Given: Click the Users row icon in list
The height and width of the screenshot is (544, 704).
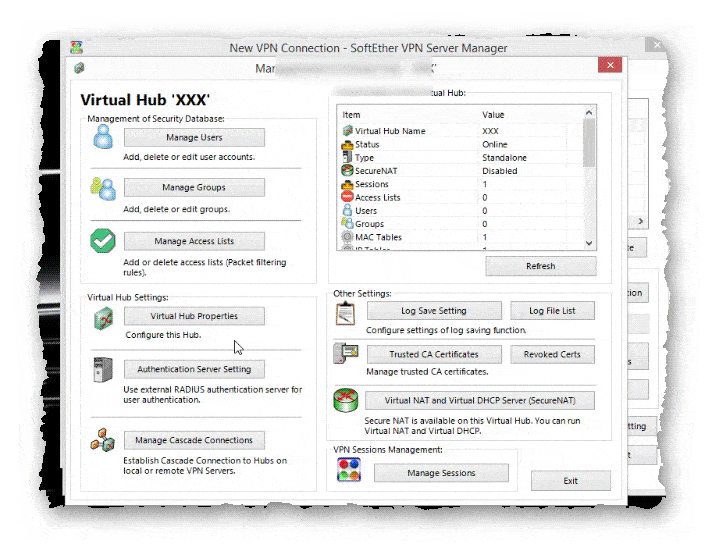Looking at the screenshot, I should (348, 210).
